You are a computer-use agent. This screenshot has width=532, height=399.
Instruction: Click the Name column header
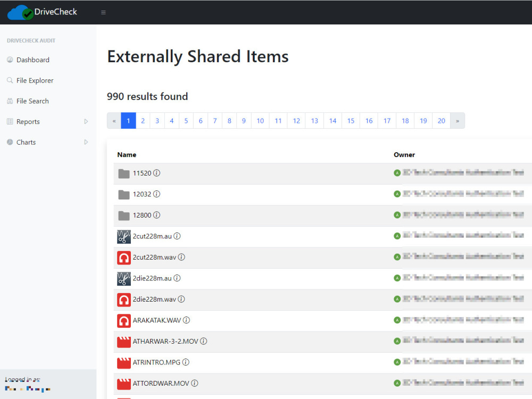click(127, 155)
